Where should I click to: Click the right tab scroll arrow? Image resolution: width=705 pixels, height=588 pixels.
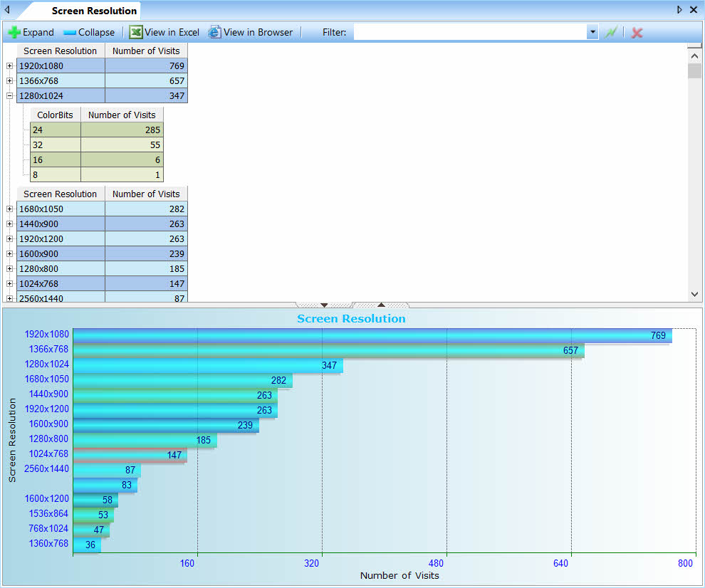[679, 9]
